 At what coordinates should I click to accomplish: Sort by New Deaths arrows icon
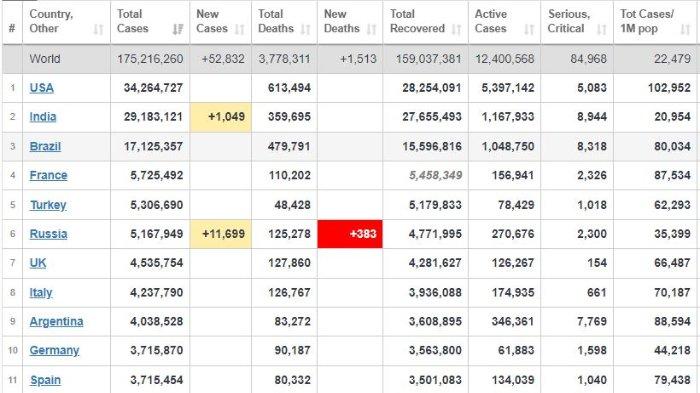(x=371, y=29)
